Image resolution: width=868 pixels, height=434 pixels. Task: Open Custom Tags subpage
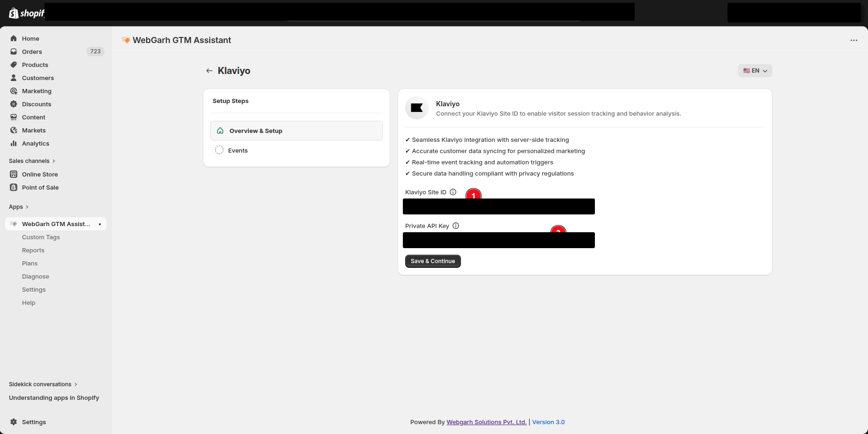point(41,237)
